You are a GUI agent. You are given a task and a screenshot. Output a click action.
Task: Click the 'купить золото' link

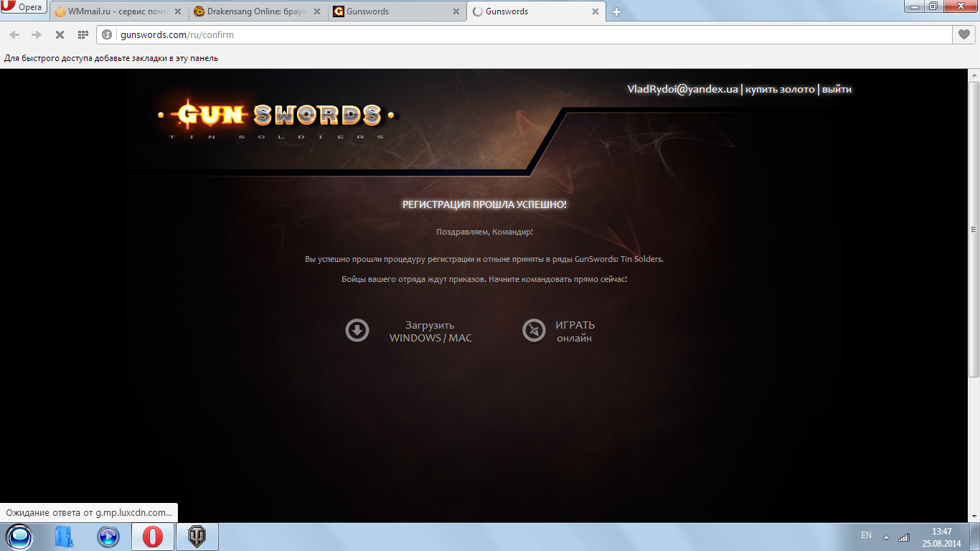click(x=780, y=90)
